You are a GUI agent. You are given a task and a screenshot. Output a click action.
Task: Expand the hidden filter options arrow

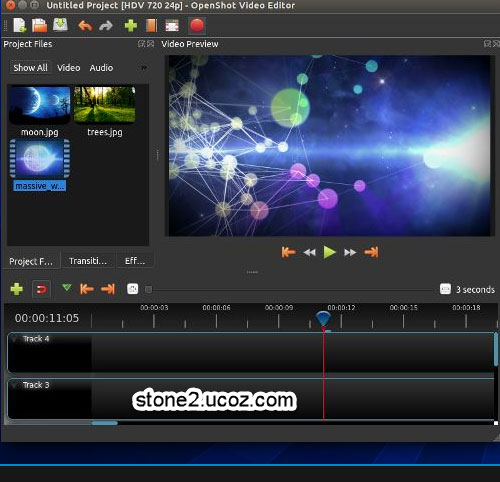[x=143, y=68]
